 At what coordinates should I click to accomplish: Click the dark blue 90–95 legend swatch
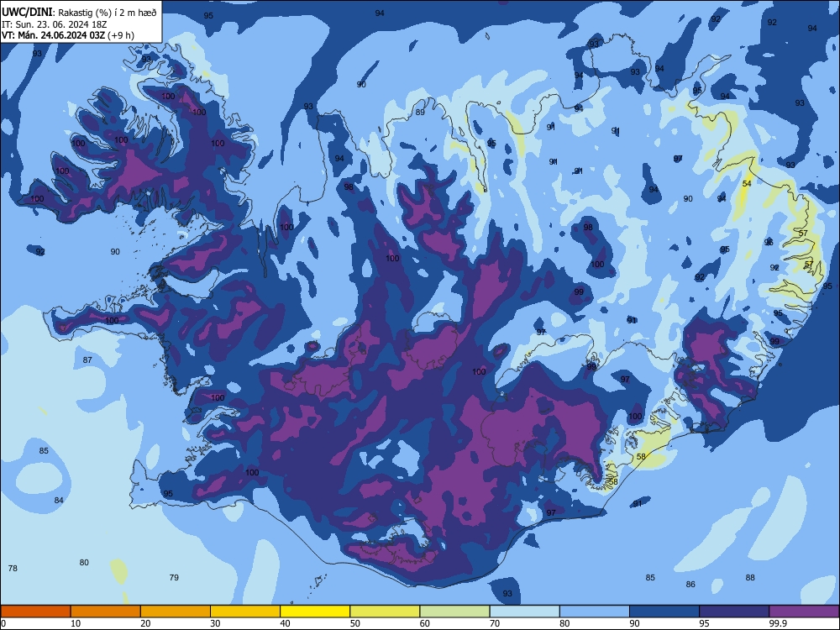pos(664,612)
